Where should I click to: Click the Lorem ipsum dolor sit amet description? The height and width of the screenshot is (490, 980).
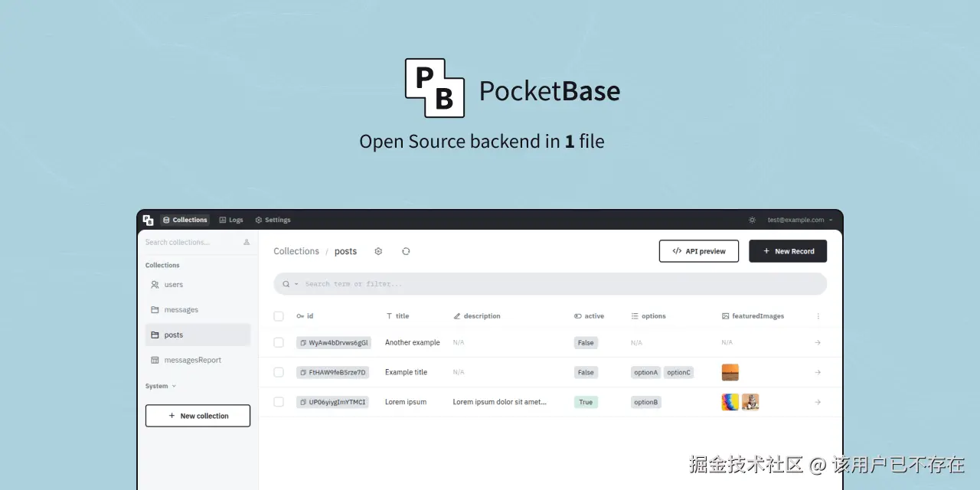(500, 402)
